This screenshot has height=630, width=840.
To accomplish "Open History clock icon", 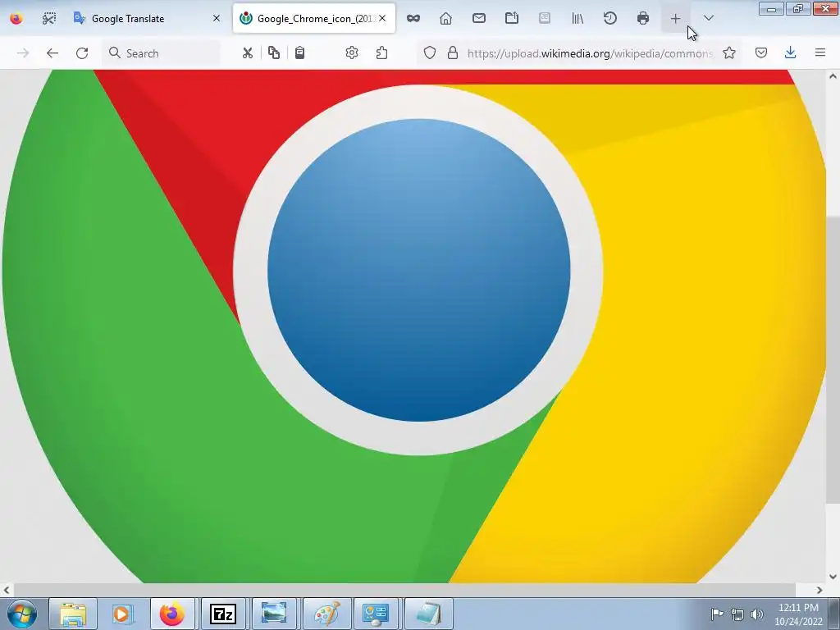I will click(x=610, y=19).
